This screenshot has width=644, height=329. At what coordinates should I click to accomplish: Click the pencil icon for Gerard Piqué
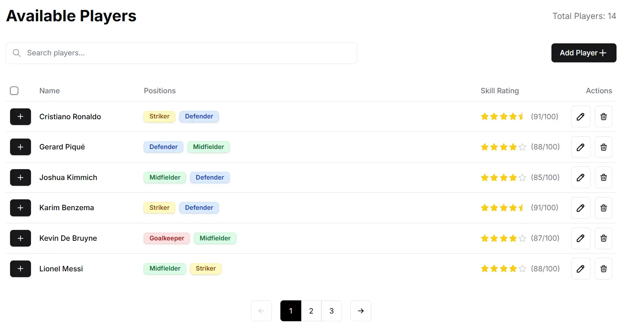point(580,147)
